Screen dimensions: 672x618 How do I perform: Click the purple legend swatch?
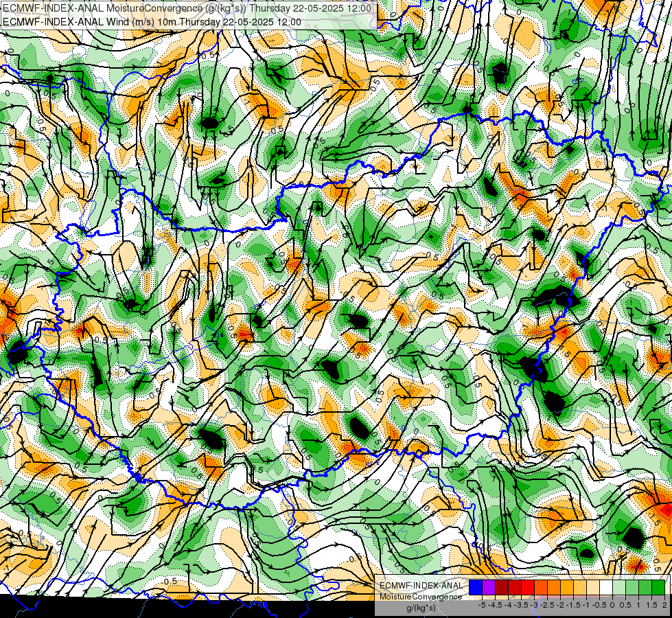[489, 587]
